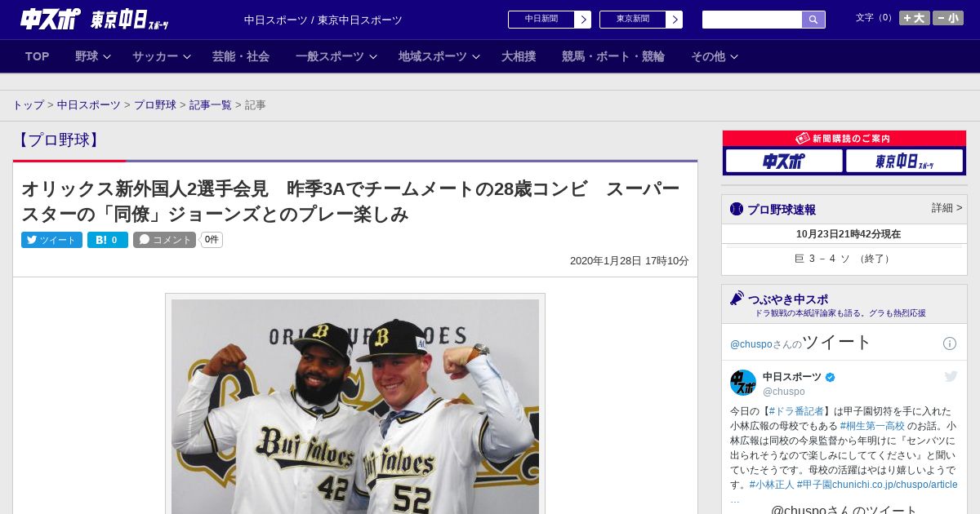
Task: Open the Orix players press conference photo
Action: [x=355, y=406]
